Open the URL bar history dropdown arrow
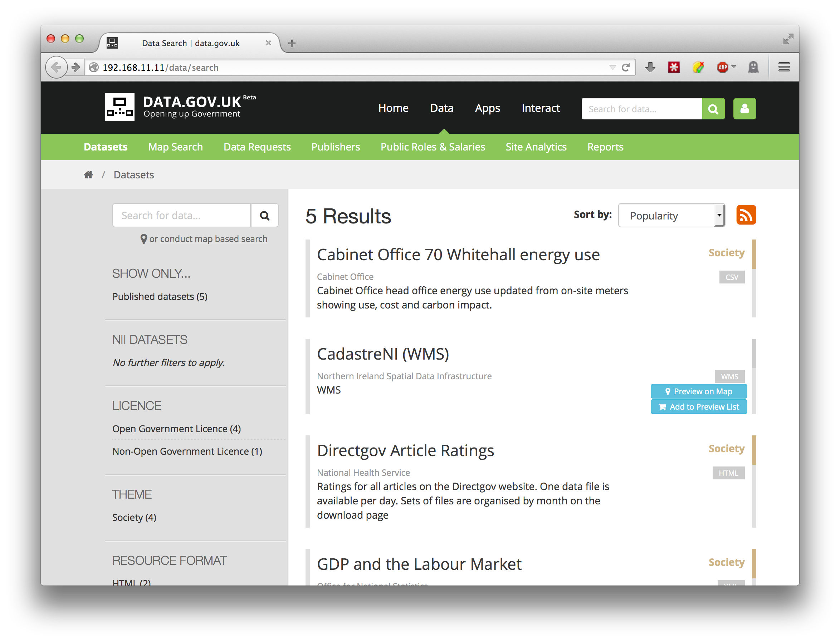Image resolution: width=840 pixels, height=642 pixels. [612, 68]
